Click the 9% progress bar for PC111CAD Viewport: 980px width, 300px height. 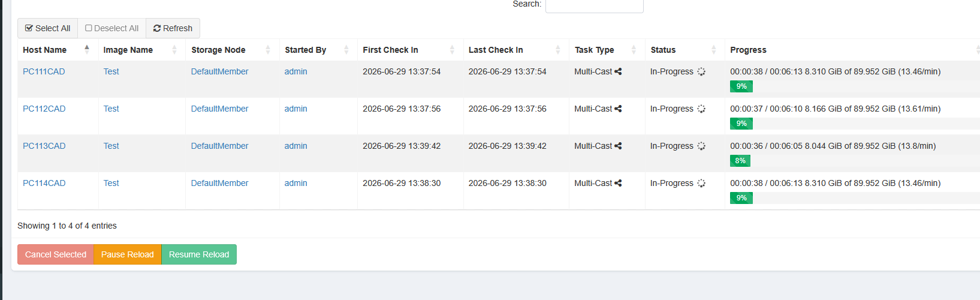[741, 86]
